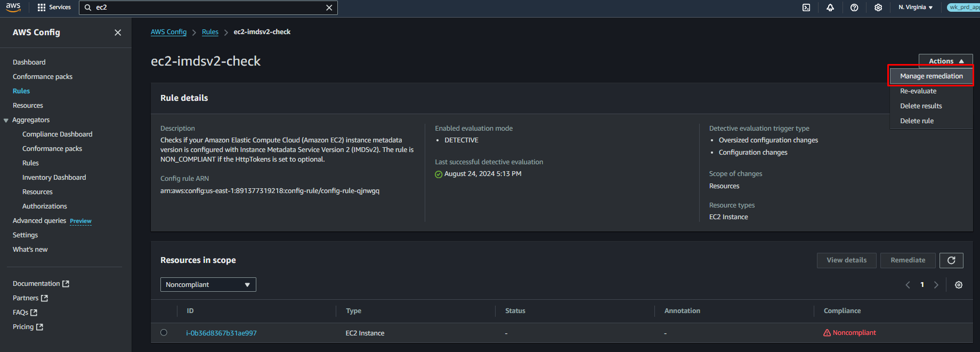
Task: Click in the ec2 search field
Action: point(208,7)
